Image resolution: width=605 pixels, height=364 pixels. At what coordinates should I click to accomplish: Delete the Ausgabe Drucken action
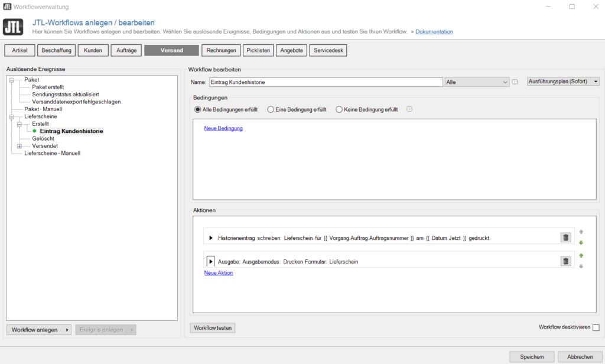tap(565, 261)
